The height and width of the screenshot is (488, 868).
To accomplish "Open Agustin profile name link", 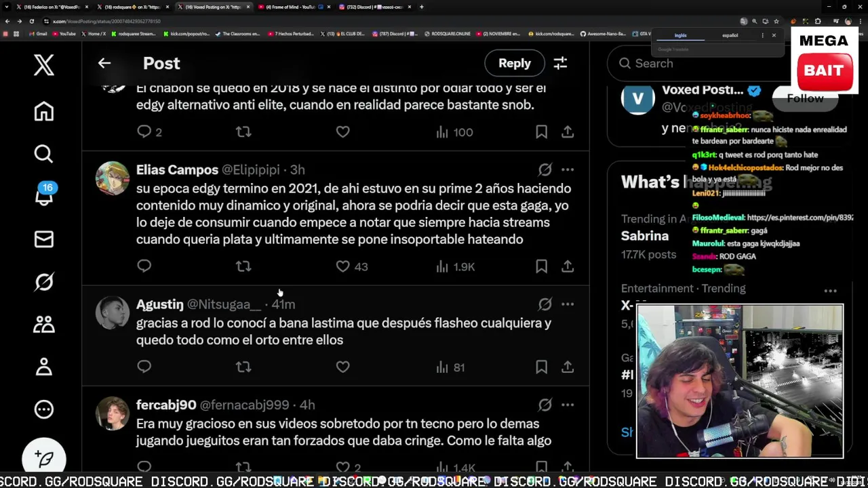I will pyautogui.click(x=159, y=304).
